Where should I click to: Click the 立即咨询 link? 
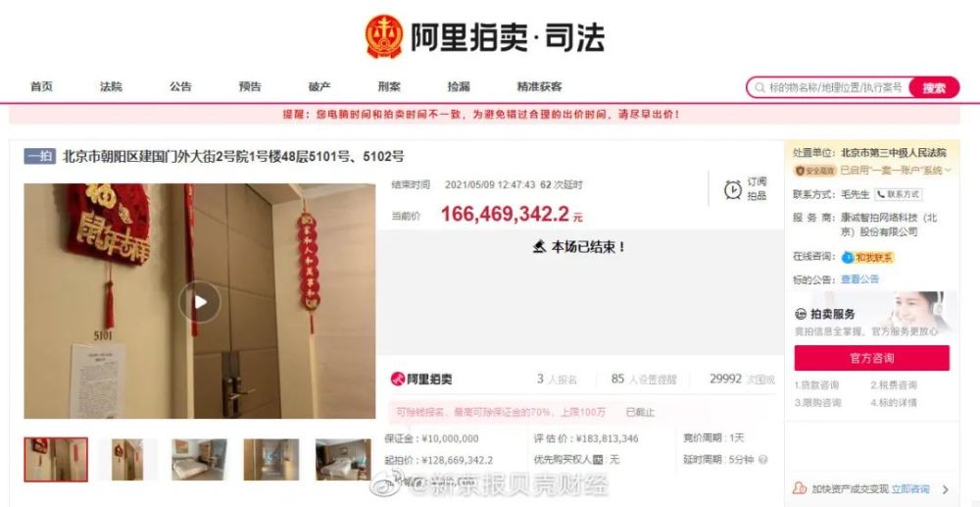[x=910, y=489]
